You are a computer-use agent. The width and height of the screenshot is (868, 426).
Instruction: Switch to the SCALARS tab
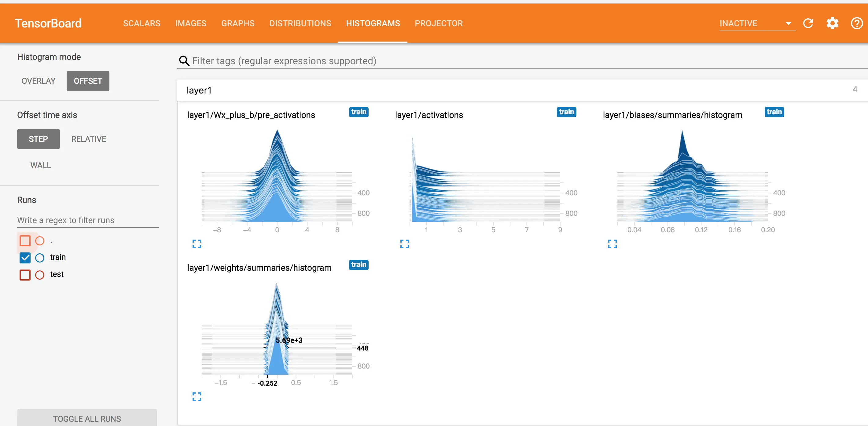[142, 23]
